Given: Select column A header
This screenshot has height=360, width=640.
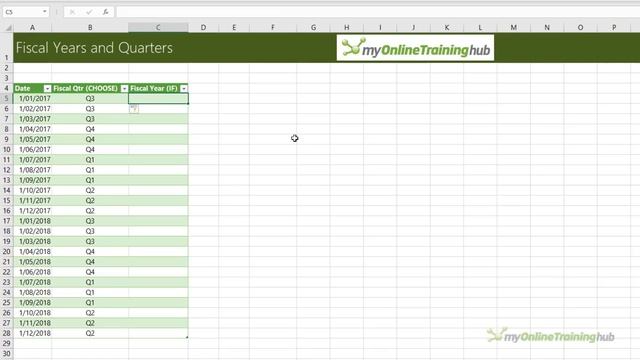Looking at the screenshot, I should (32, 27).
